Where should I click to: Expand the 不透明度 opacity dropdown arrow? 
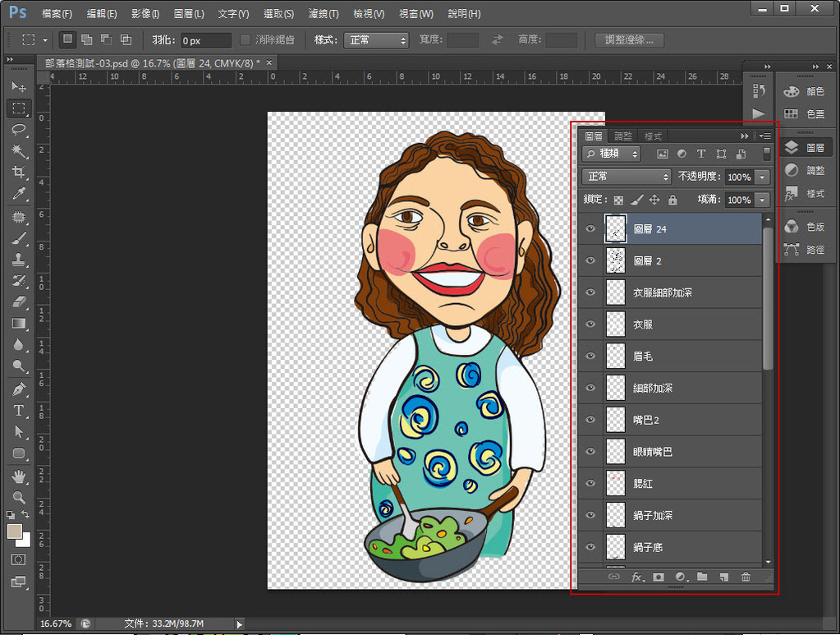point(763,177)
